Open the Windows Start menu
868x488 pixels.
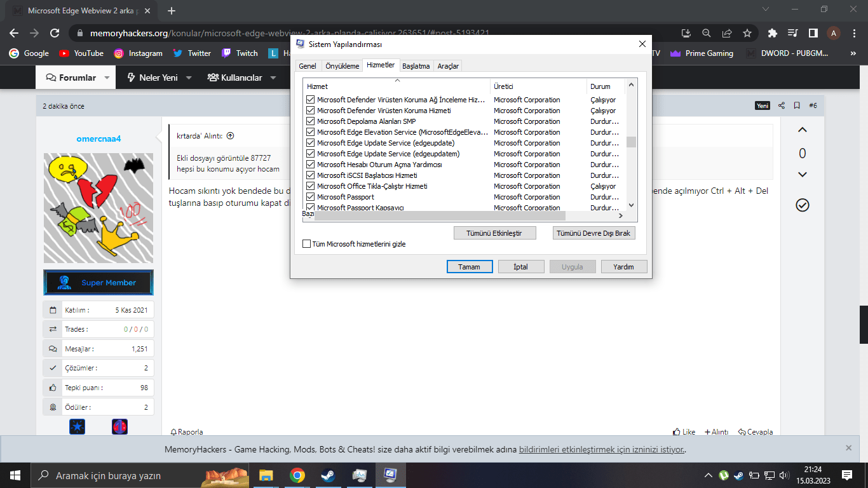15,475
